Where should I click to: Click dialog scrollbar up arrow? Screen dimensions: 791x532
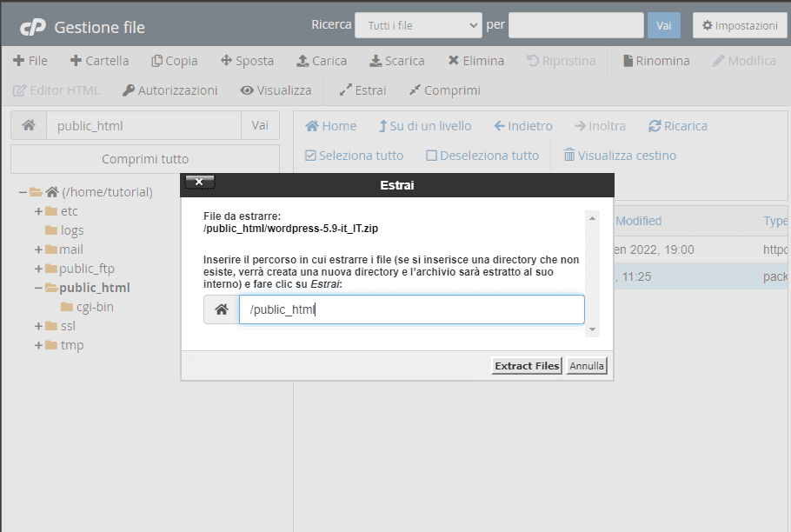[x=592, y=218]
